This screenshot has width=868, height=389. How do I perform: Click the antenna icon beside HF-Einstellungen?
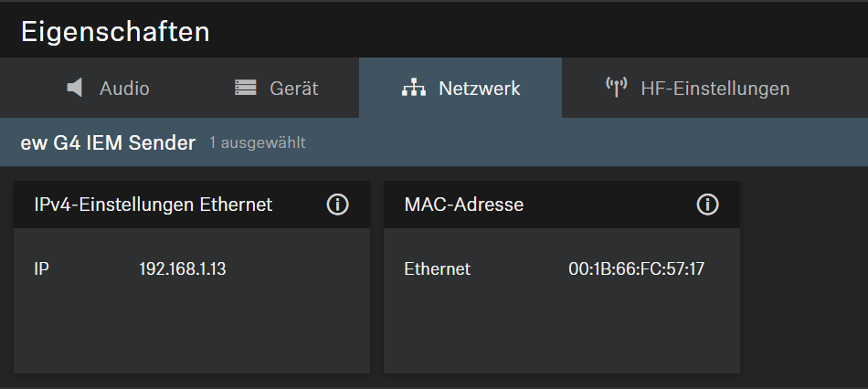point(616,88)
